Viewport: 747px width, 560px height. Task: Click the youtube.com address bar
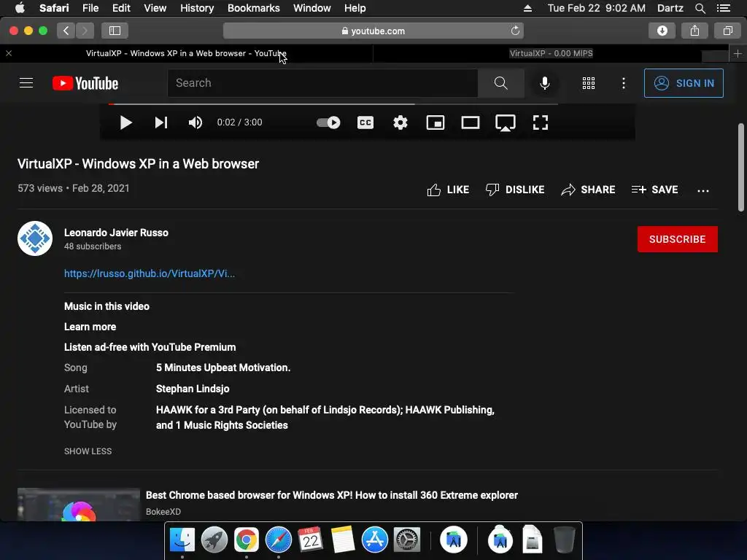click(373, 31)
